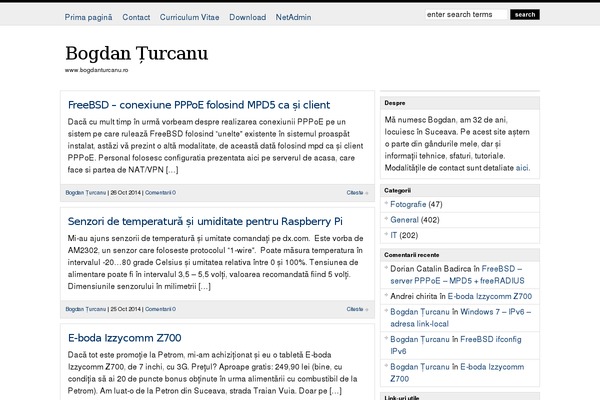Open comment link Windows 7 – IPv6 – adresa link-local
This screenshot has width=600, height=400.
[x=460, y=318]
